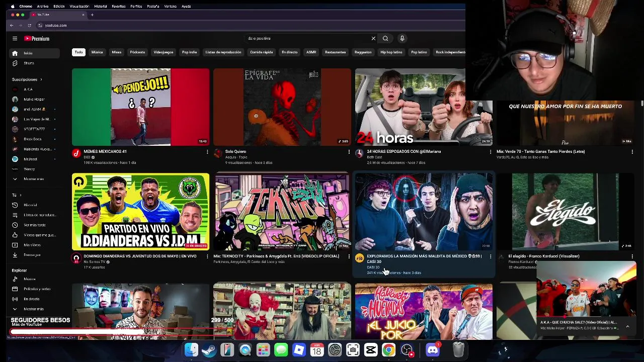Expand Mostrar más under Suscripciones
Viewport: 644px width, 362px height.
(x=35, y=179)
